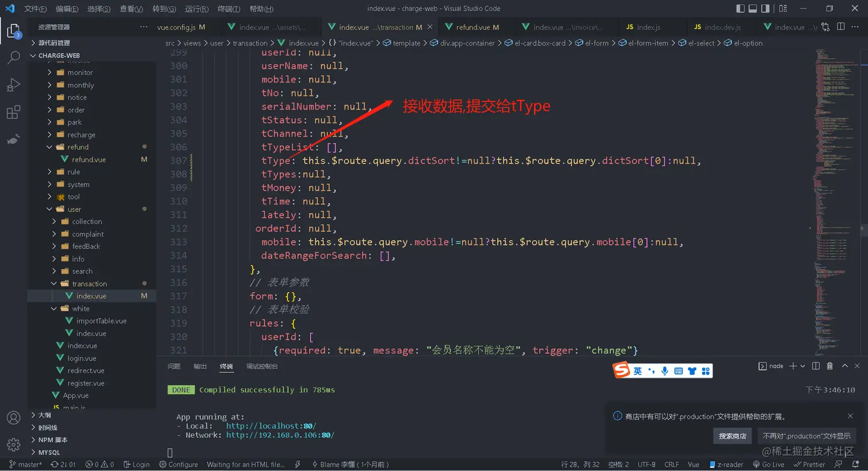Viewport: 868px width, 471px height.
Task: Click the 搜索商店 button in the notification
Action: pos(732,436)
